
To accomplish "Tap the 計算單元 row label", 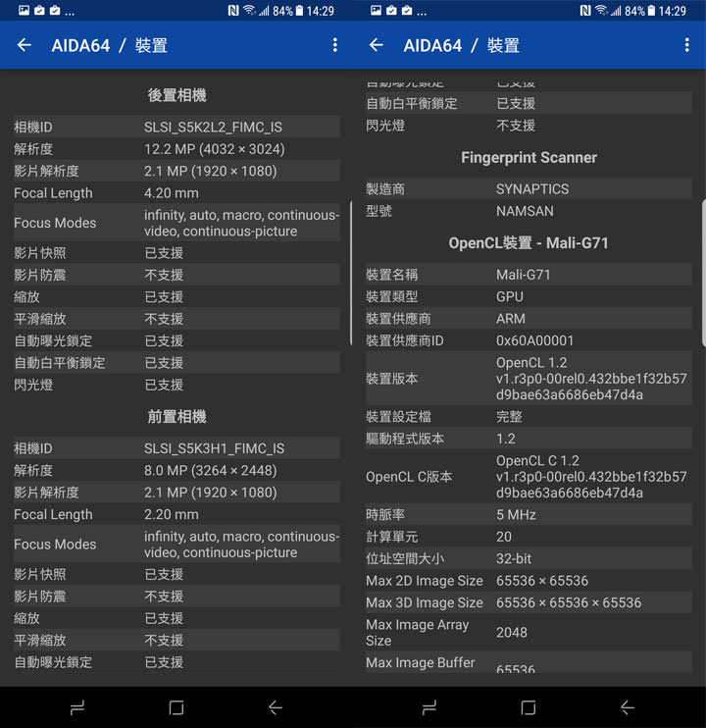I will 392,537.
